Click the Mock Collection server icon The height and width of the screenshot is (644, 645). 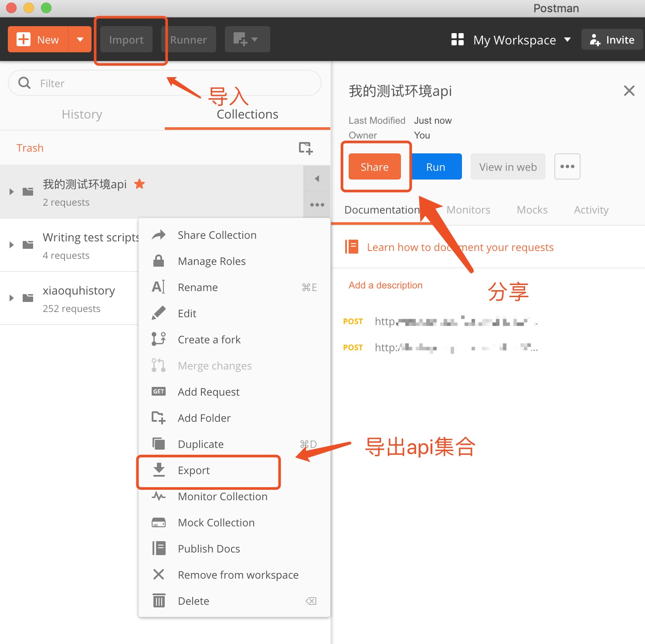[x=159, y=522]
